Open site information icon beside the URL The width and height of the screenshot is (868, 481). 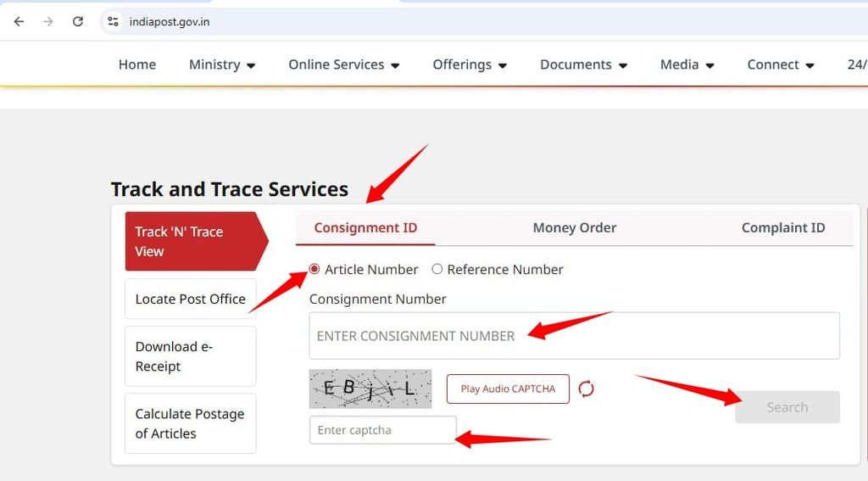coord(113,21)
